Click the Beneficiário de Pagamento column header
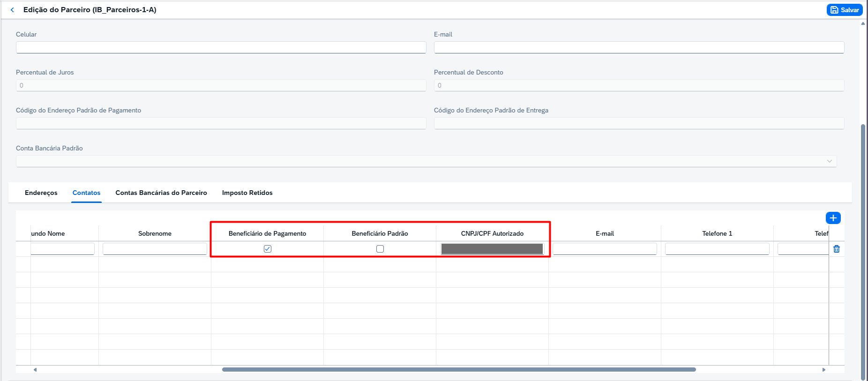868x381 pixels. [x=267, y=233]
